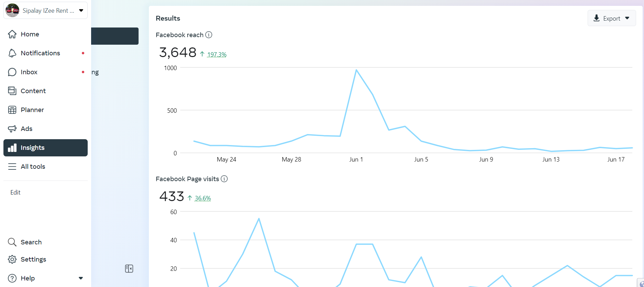
Task: Go to the Ads section
Action: 45,129
